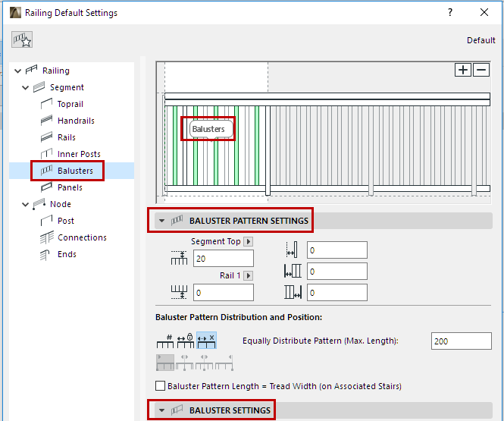504x421 pixels.
Task: Open the Segment Top reference dropdown arrow
Action: point(248,241)
